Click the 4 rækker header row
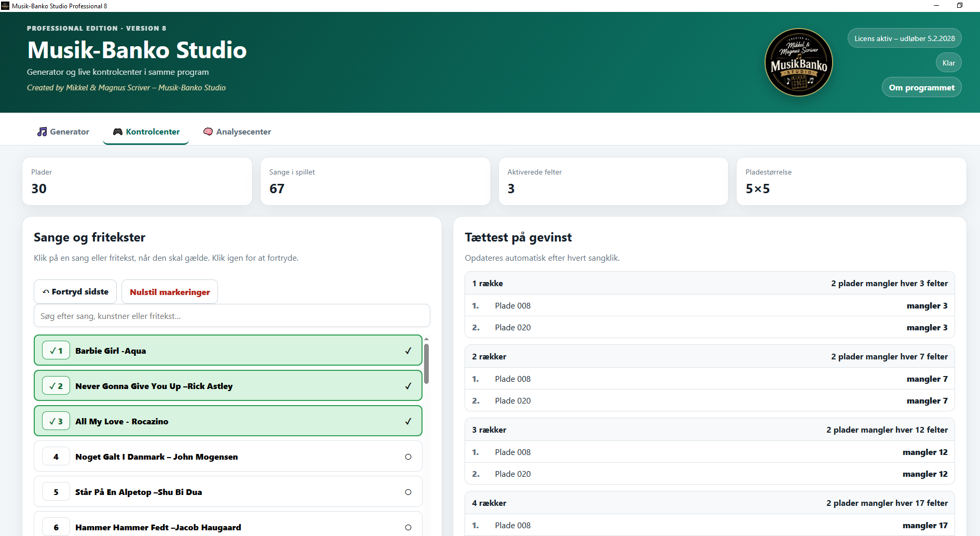980x536 pixels. pyautogui.click(x=710, y=503)
